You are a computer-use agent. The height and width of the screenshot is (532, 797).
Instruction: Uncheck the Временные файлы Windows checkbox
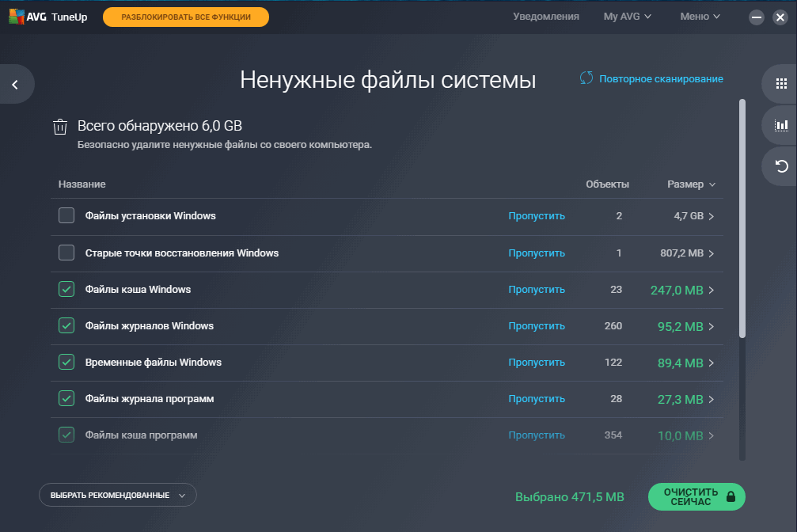(66, 362)
